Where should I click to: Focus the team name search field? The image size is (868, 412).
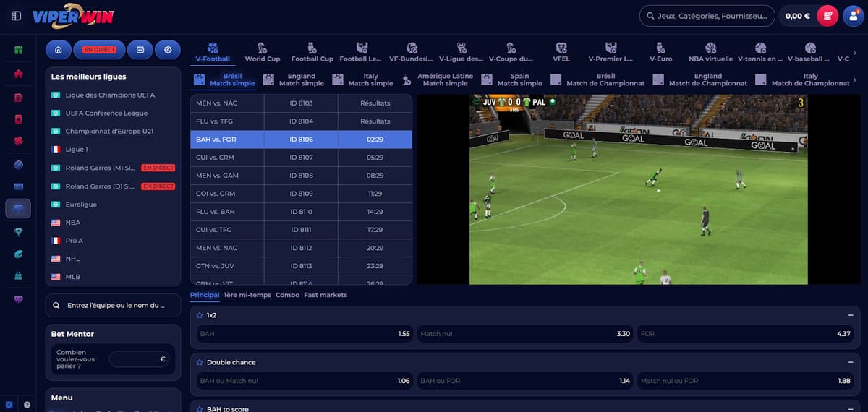click(113, 305)
